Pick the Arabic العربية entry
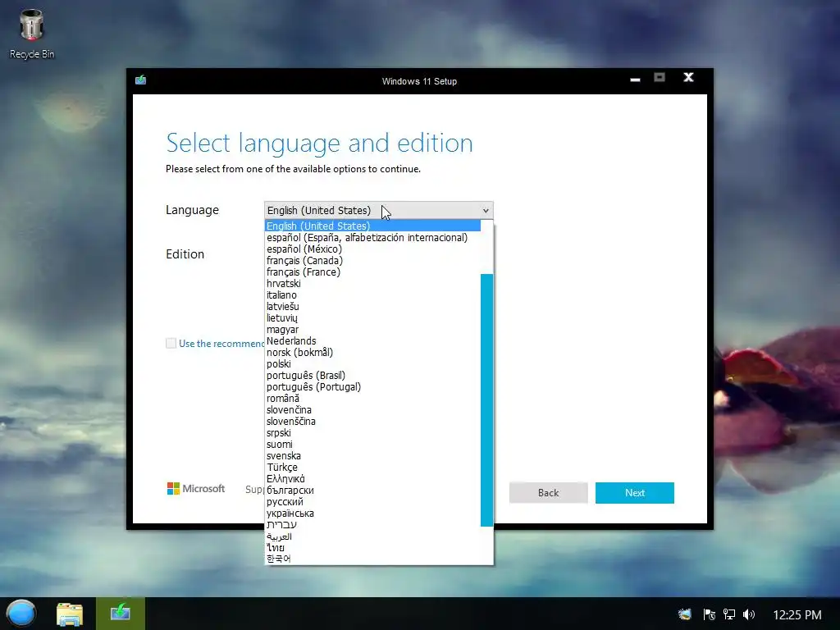This screenshot has height=630, width=840. 373,536
